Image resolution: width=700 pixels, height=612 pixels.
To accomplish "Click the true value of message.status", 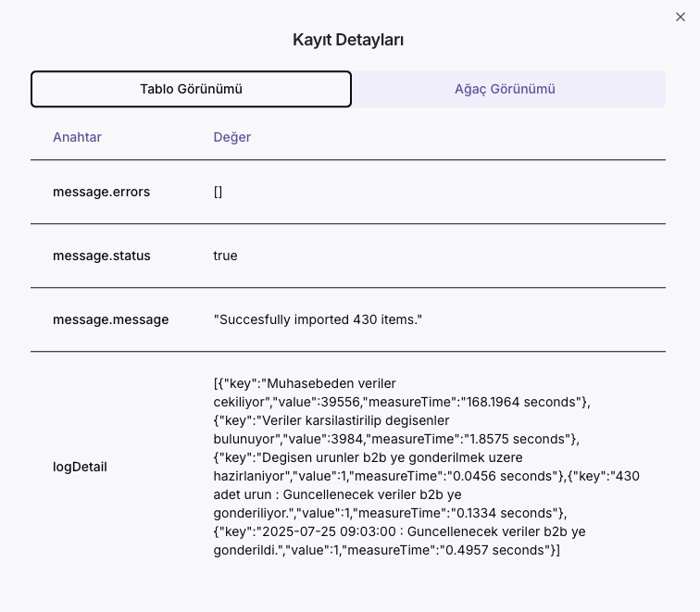I will point(225,256).
